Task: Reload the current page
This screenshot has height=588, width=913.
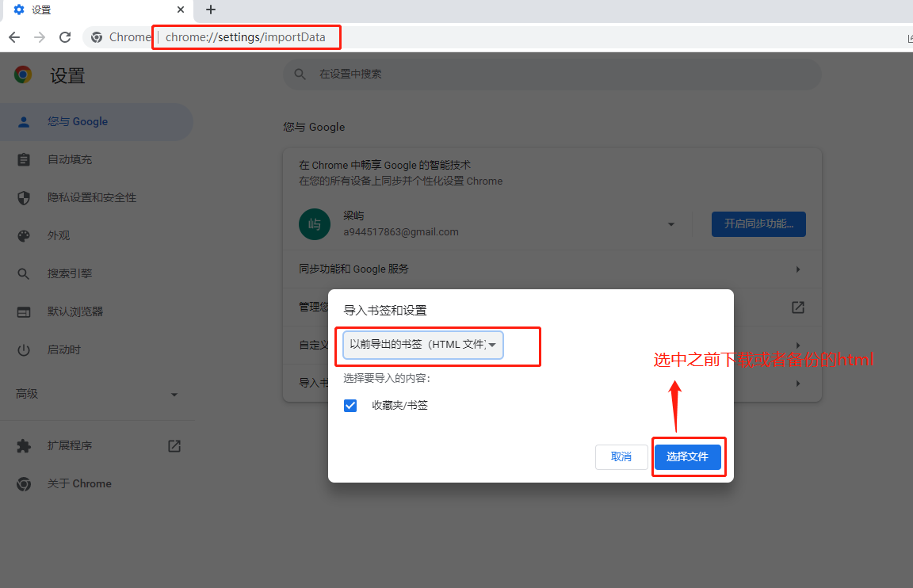Action: (65, 37)
